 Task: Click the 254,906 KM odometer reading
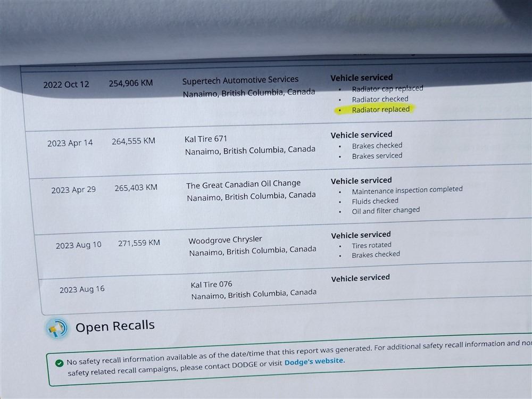point(131,83)
